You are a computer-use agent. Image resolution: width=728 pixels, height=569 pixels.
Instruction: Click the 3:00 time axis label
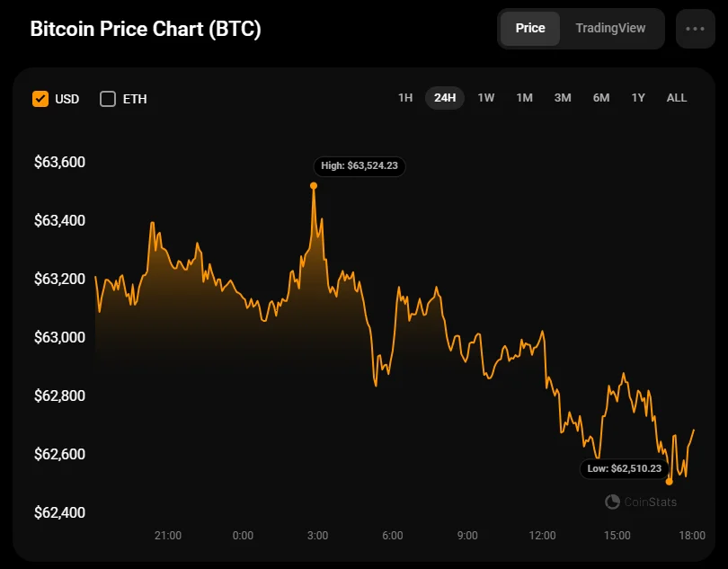[317, 536]
